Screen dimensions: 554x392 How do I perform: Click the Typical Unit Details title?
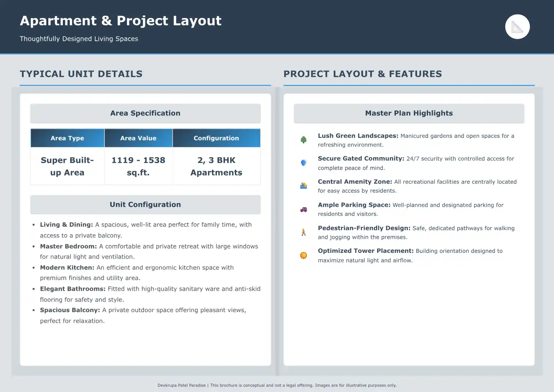[81, 74]
